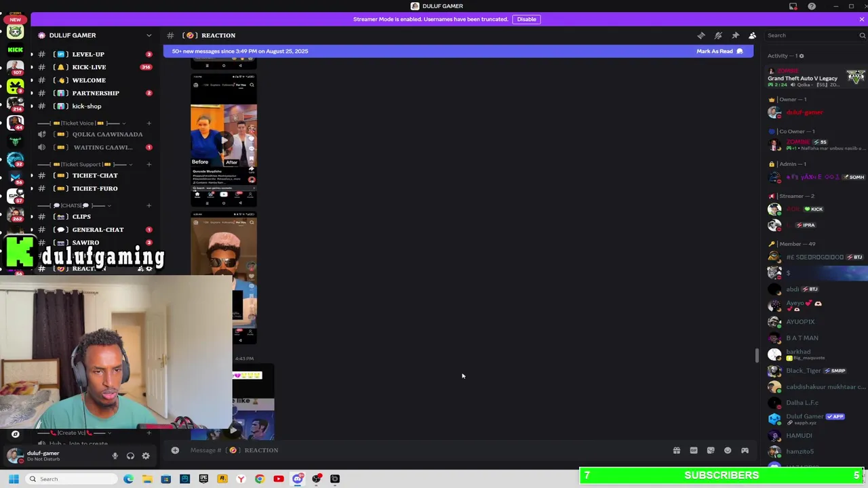868x488 pixels.
Task: Add channel to Ticket Support category
Action: (149, 164)
